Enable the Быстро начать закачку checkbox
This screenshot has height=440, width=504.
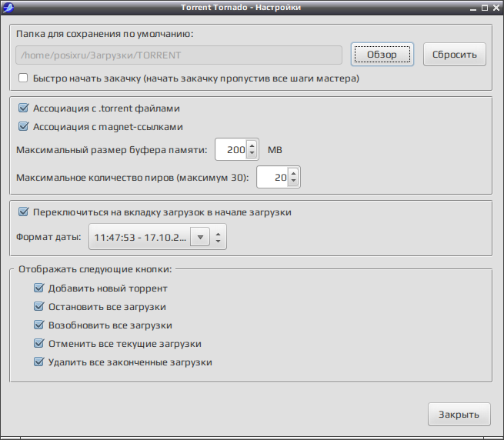tap(23, 78)
